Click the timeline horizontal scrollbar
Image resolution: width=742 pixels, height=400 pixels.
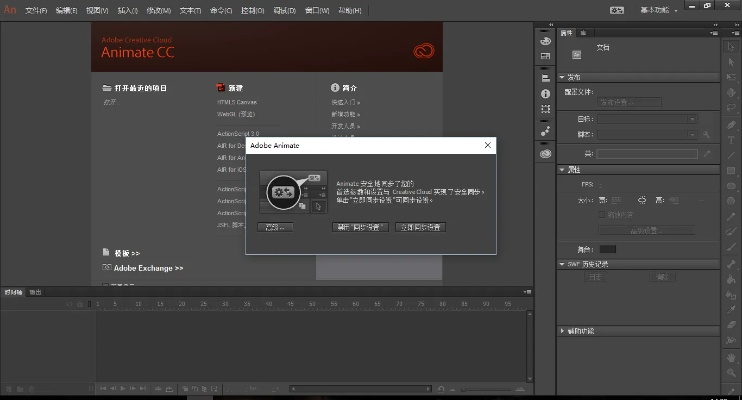pyautogui.click(x=361, y=389)
